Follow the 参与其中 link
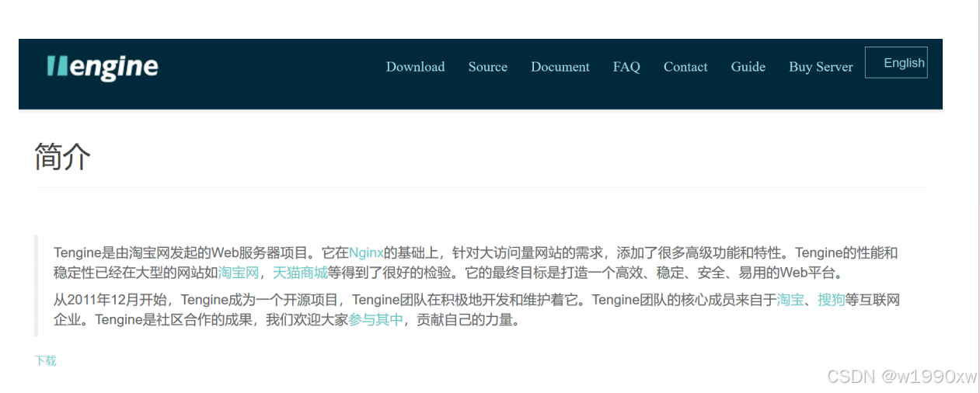 (376, 319)
